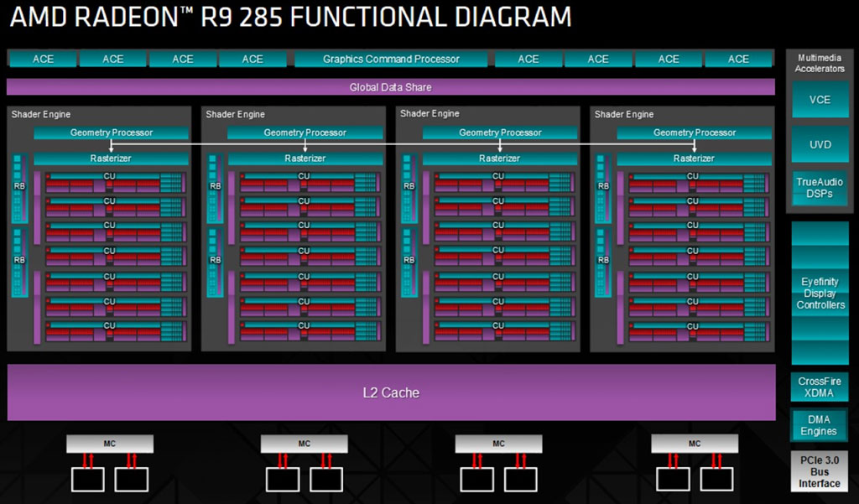Select the leftmost ACE block
This screenshot has width=859, height=504.
[43, 59]
